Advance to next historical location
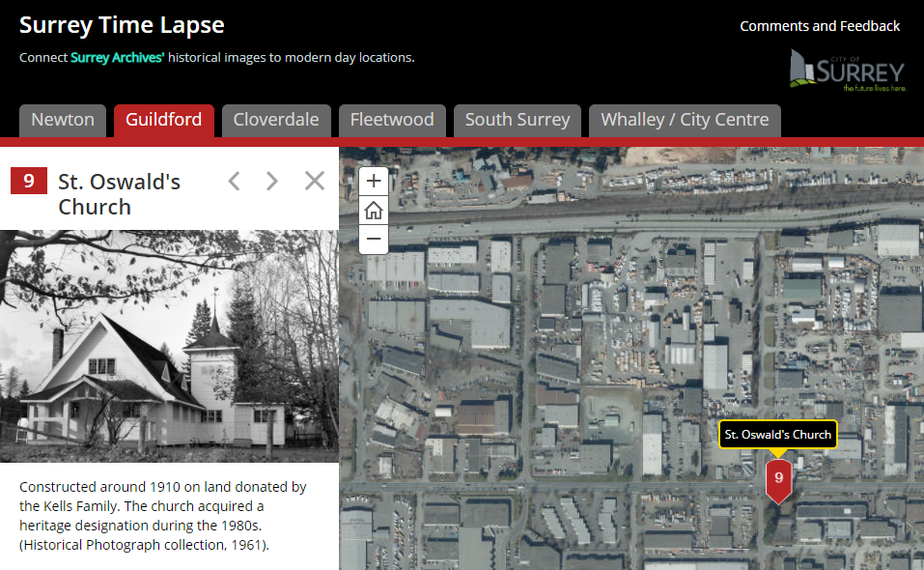 coord(271,181)
